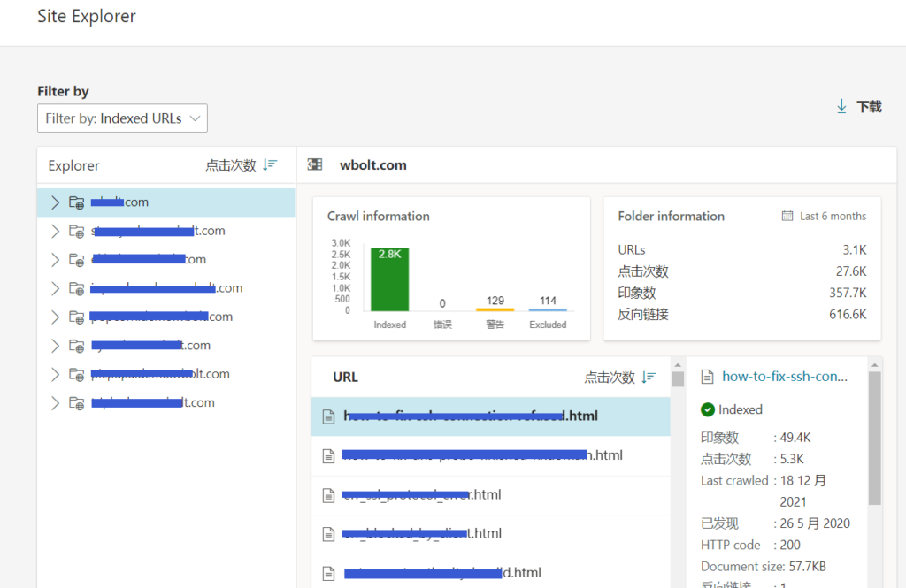This screenshot has width=906, height=588.
Task: Click the sort icon in URL list header
Action: [649, 377]
